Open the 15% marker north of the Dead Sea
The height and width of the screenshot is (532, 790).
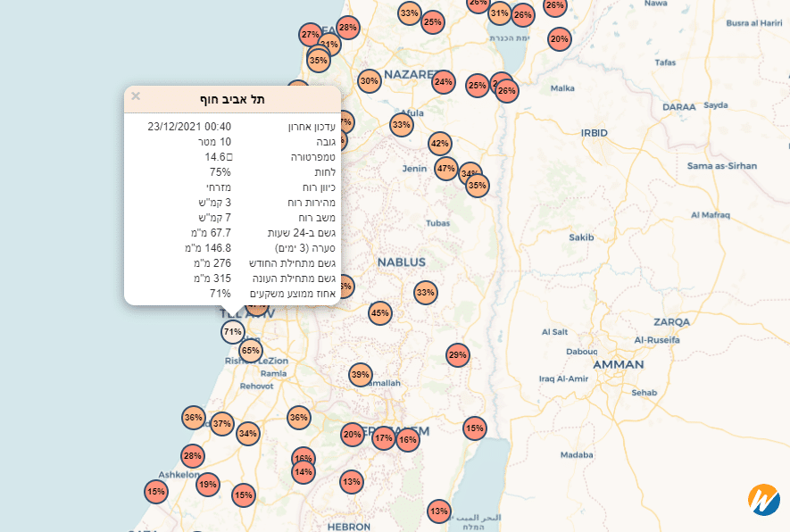click(475, 428)
